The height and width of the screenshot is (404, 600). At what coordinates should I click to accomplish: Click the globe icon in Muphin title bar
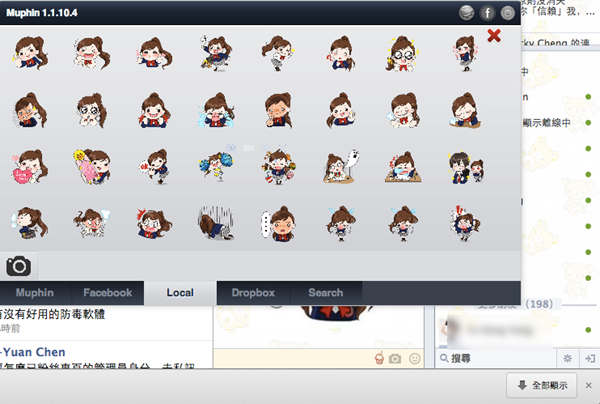coord(466,13)
